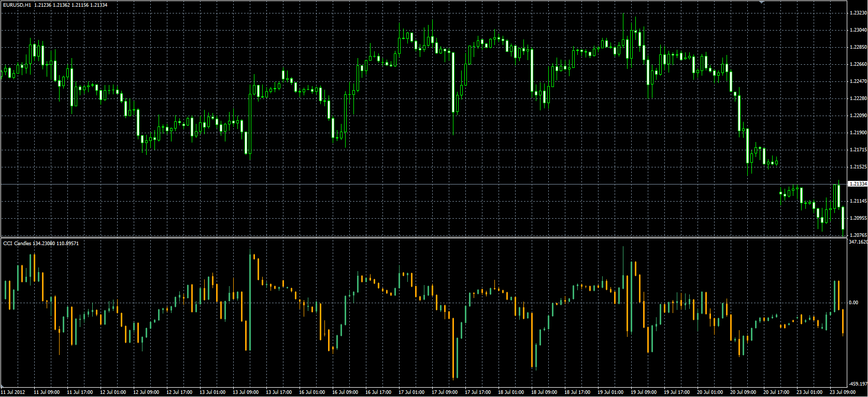Click the 23 Jul 09:00 time label
Viewport: 868px width, 397px height.
click(843, 392)
